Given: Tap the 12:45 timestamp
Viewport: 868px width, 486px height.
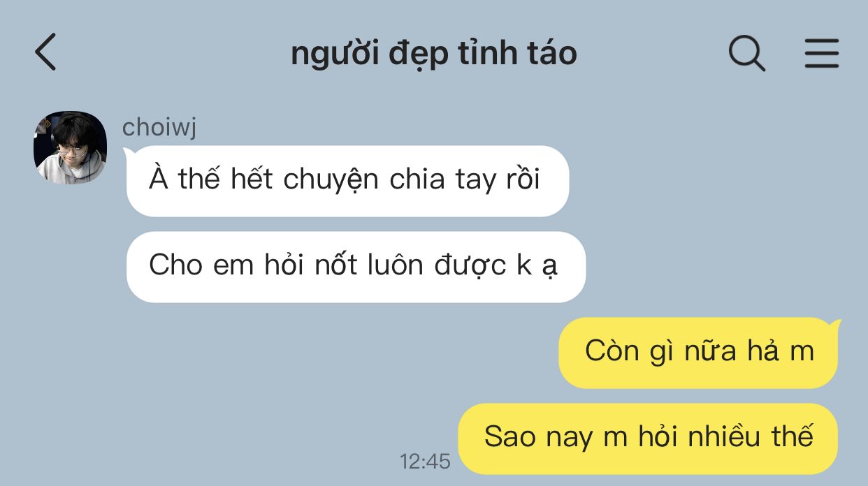Looking at the screenshot, I should point(425,461).
